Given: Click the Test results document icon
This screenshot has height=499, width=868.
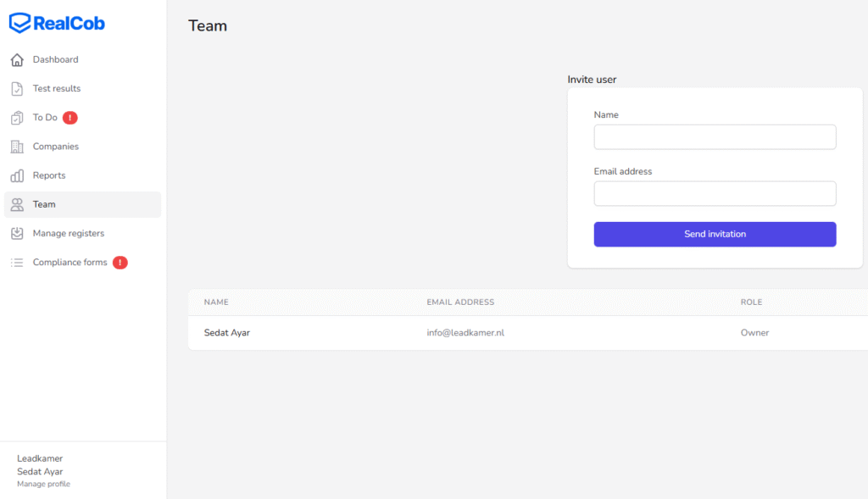Looking at the screenshot, I should pos(17,88).
